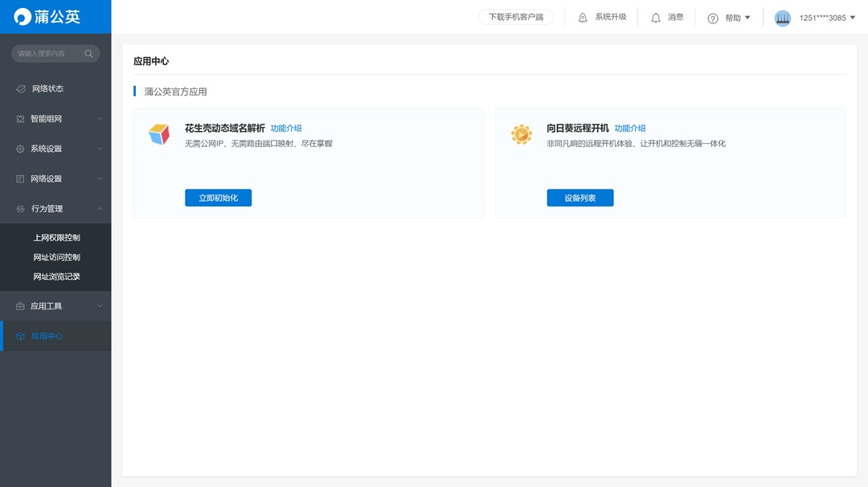Collapse the 行为管理 section
868x487 pixels.
(x=101, y=208)
